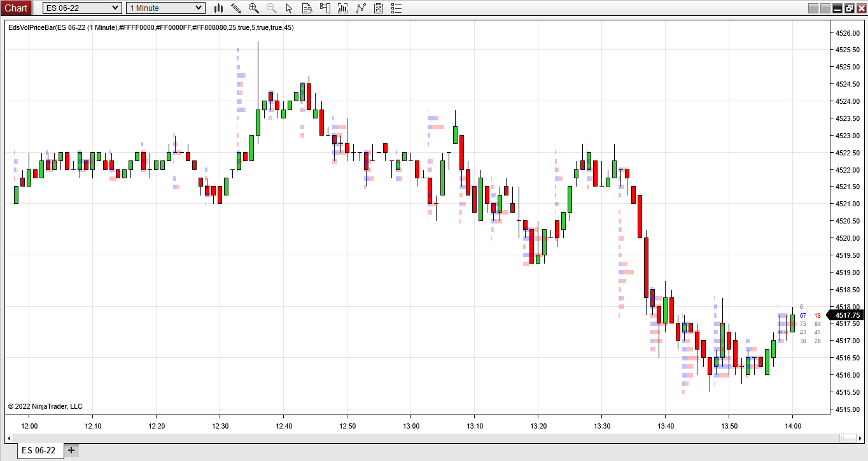
Task: Toggle the Data Box icon
Action: (x=307, y=8)
